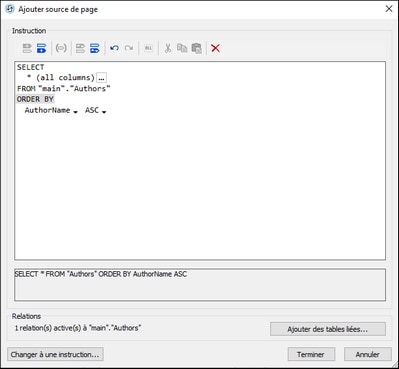Open the AuthorName column dropdown
This screenshot has height=369, width=399.
[75, 112]
